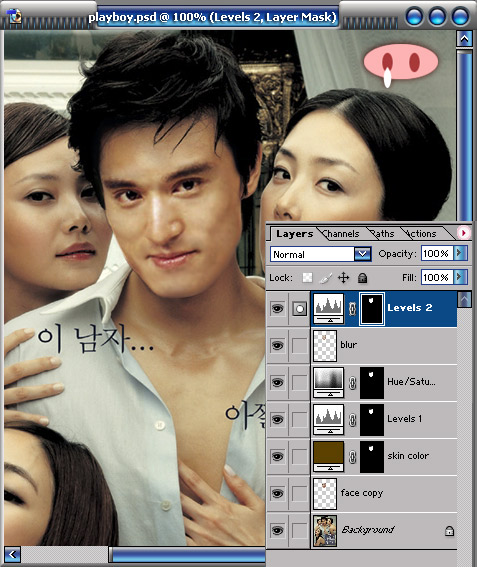Click the lock transparent pixels icon

pos(307,278)
